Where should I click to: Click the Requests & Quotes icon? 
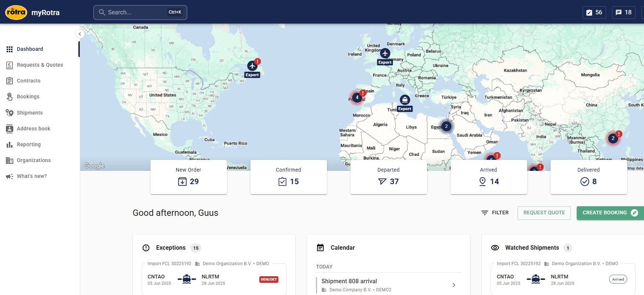coord(10,65)
